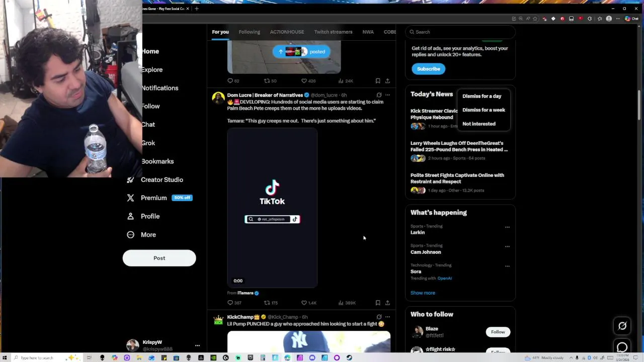Reply to the Dom Lucre post
Image resolution: width=644 pixels, height=362 pixels.
[x=234, y=303]
